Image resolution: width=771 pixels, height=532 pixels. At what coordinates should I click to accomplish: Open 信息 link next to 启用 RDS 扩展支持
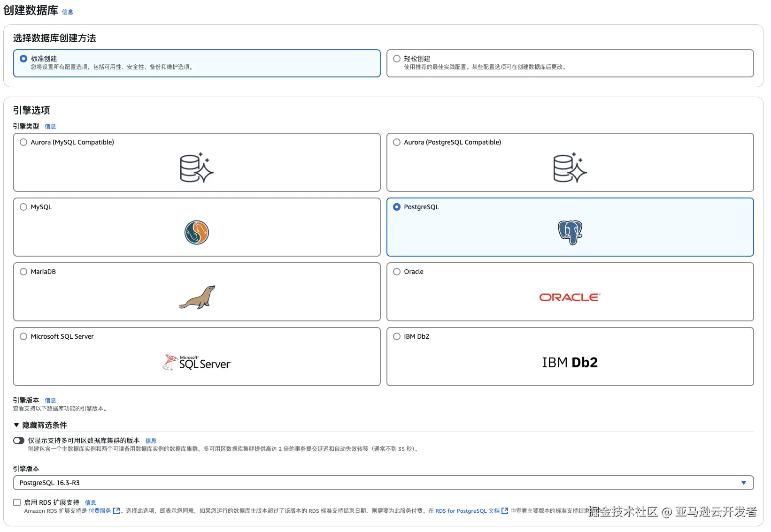tap(90, 503)
